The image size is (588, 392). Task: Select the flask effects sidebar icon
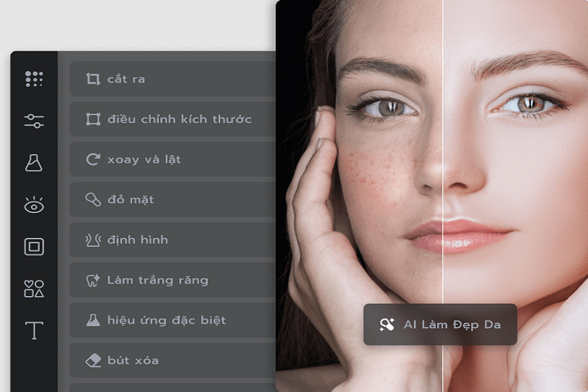click(x=34, y=163)
